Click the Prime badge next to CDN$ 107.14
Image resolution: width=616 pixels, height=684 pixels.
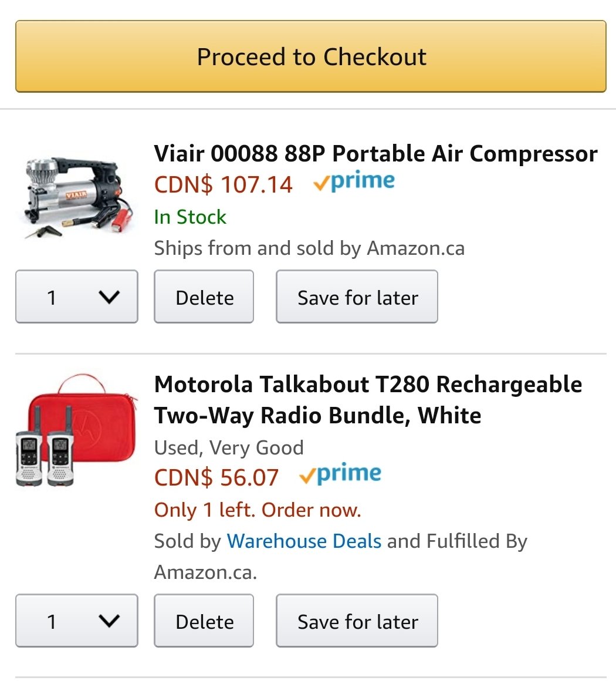click(x=354, y=181)
